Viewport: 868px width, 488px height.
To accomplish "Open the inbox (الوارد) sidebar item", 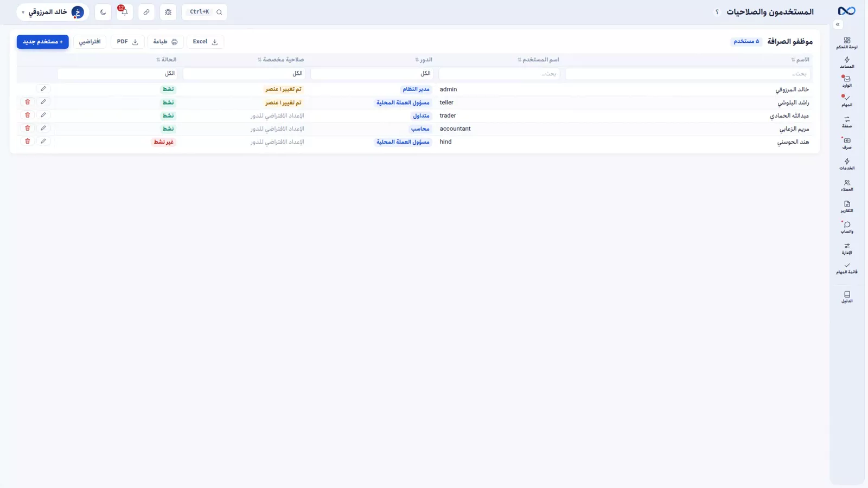I will click(x=847, y=81).
